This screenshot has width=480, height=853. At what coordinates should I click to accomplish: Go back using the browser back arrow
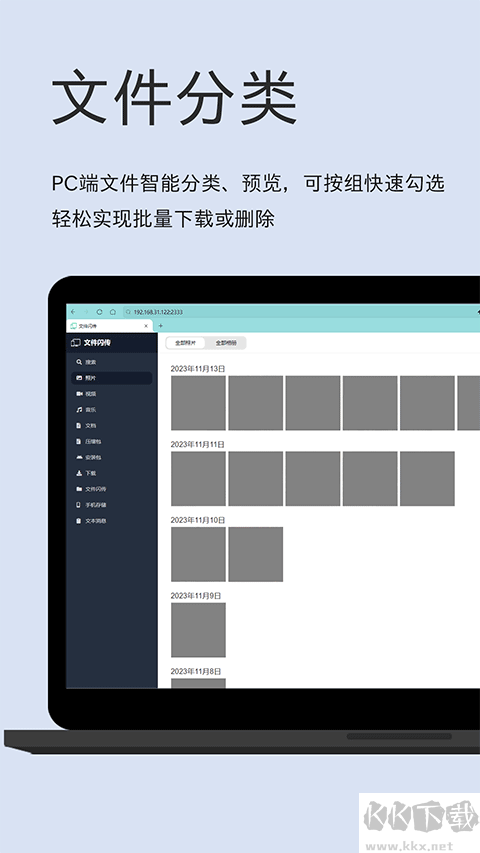(x=73, y=312)
